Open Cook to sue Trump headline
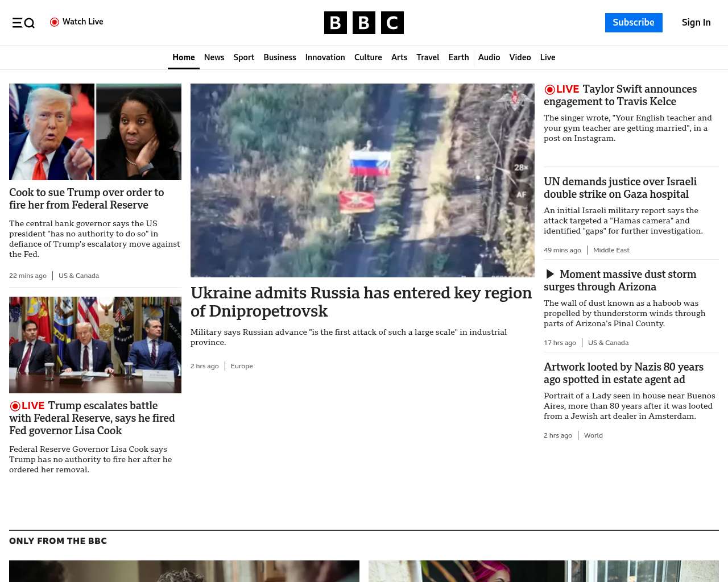This screenshot has height=582, width=728. pyautogui.click(x=86, y=199)
